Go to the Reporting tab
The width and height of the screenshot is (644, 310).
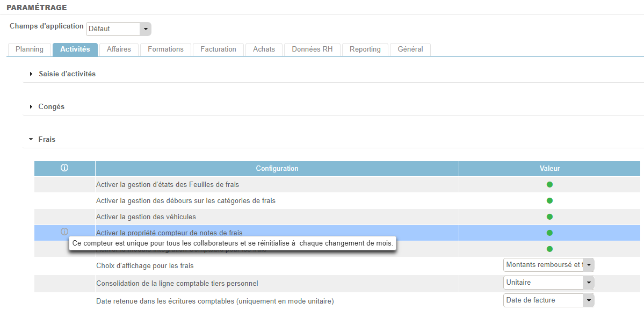click(365, 49)
